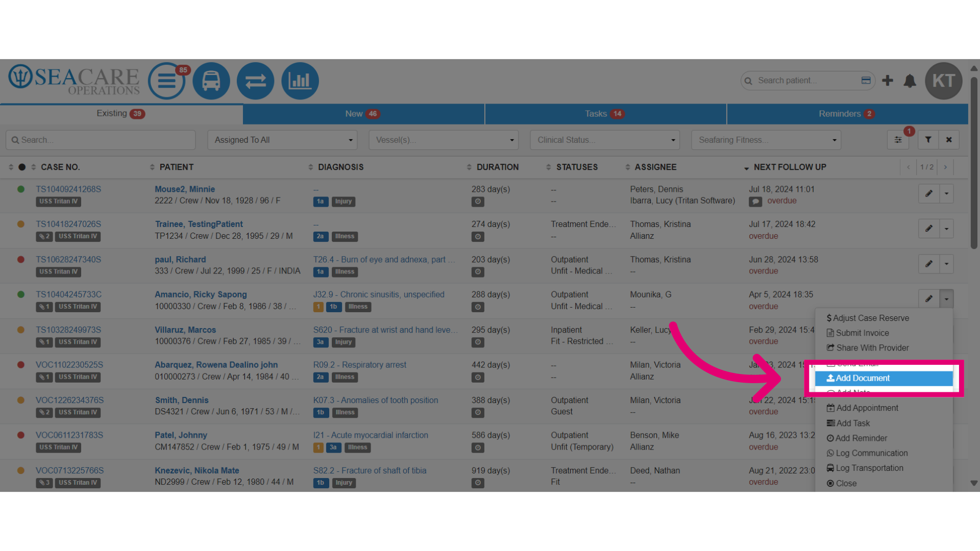Edit Trainee TestingPatient case with pencil icon

pyautogui.click(x=929, y=229)
